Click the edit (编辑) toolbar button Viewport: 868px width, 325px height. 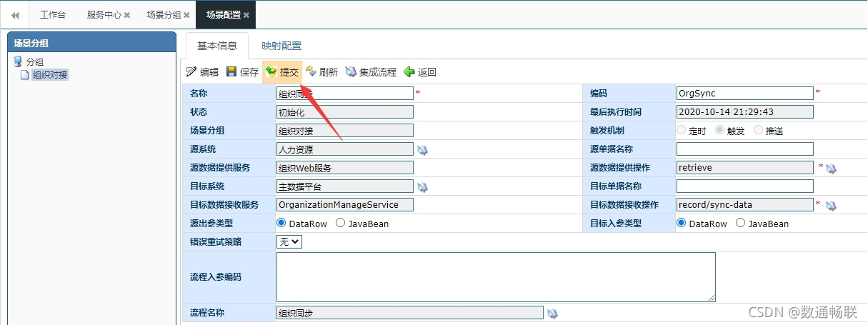(202, 72)
